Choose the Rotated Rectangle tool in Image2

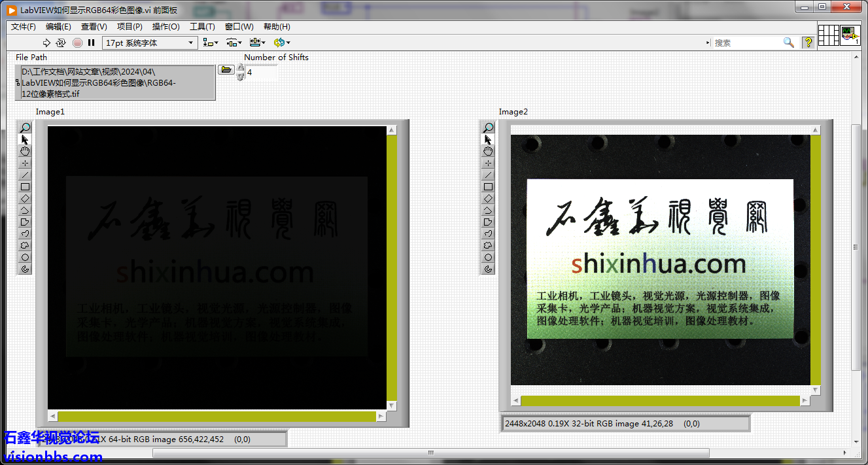[x=488, y=198]
